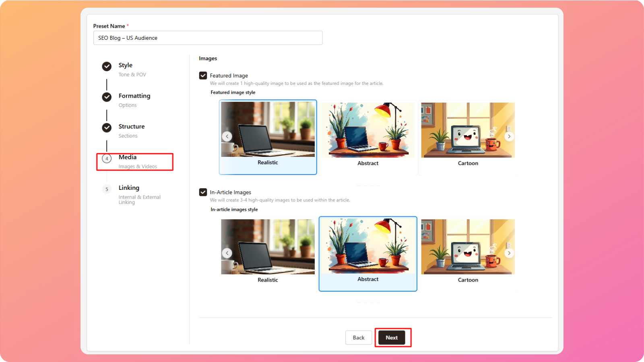Image resolution: width=644 pixels, height=362 pixels.
Task: Click the Style step checkmark icon
Action: point(107,66)
